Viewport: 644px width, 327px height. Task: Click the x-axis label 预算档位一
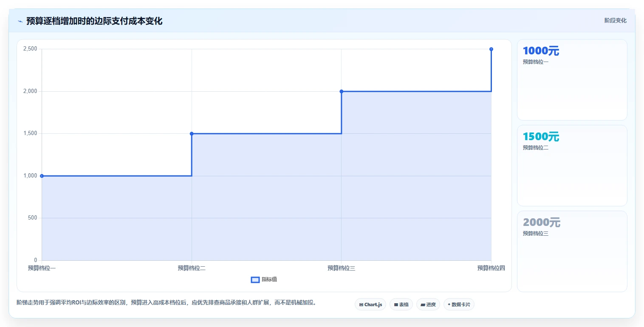(x=42, y=268)
